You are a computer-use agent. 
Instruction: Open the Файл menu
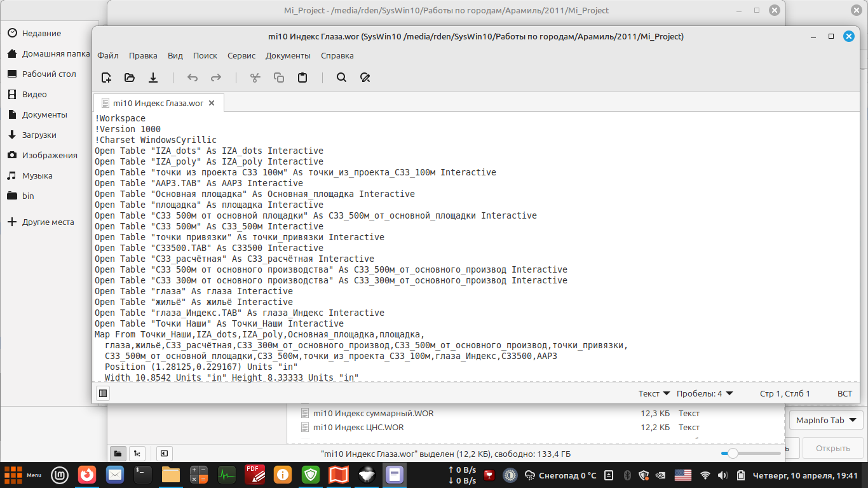coord(108,55)
